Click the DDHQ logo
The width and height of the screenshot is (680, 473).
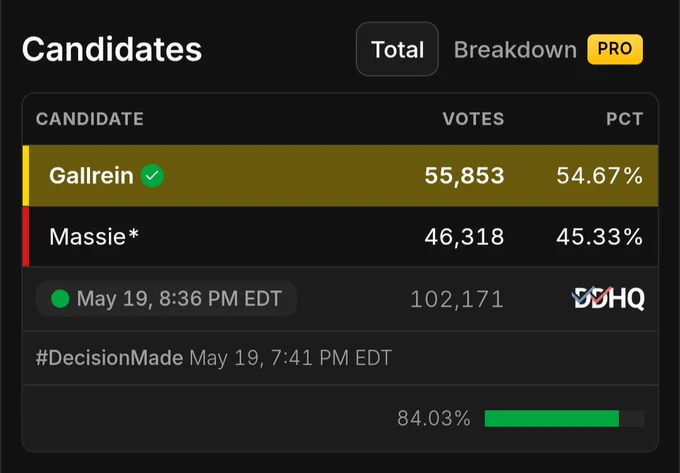point(608,298)
